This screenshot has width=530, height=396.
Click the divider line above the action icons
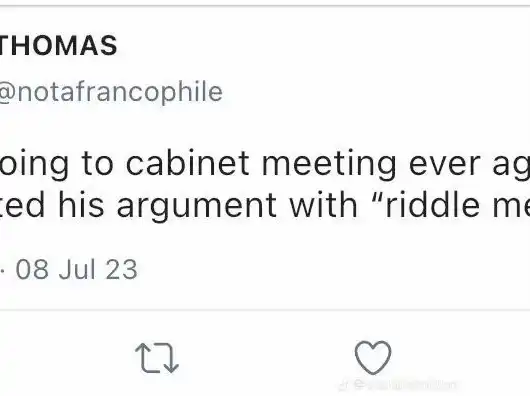pyautogui.click(x=265, y=310)
